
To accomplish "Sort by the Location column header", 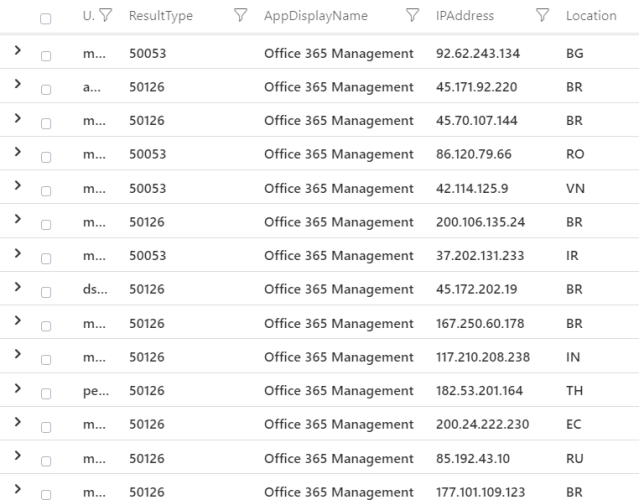I will tap(590, 16).
